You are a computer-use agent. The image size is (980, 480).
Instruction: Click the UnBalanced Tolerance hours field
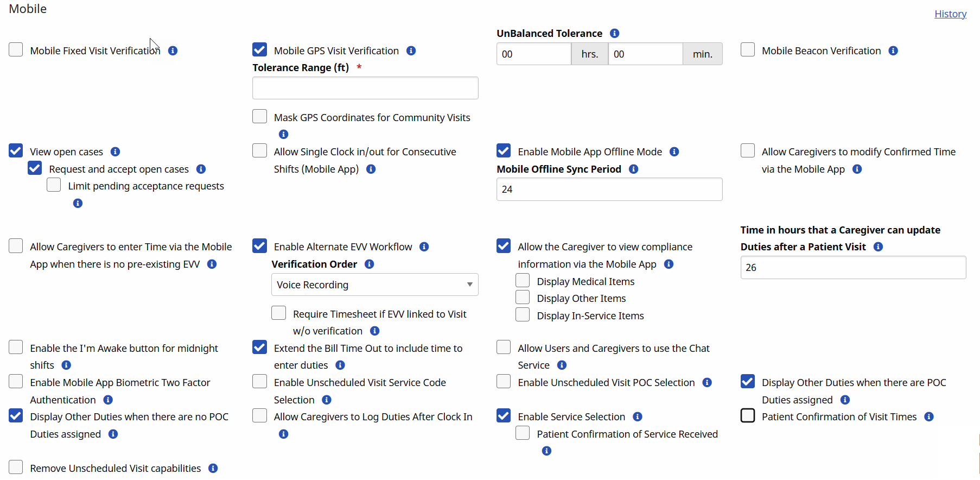533,54
